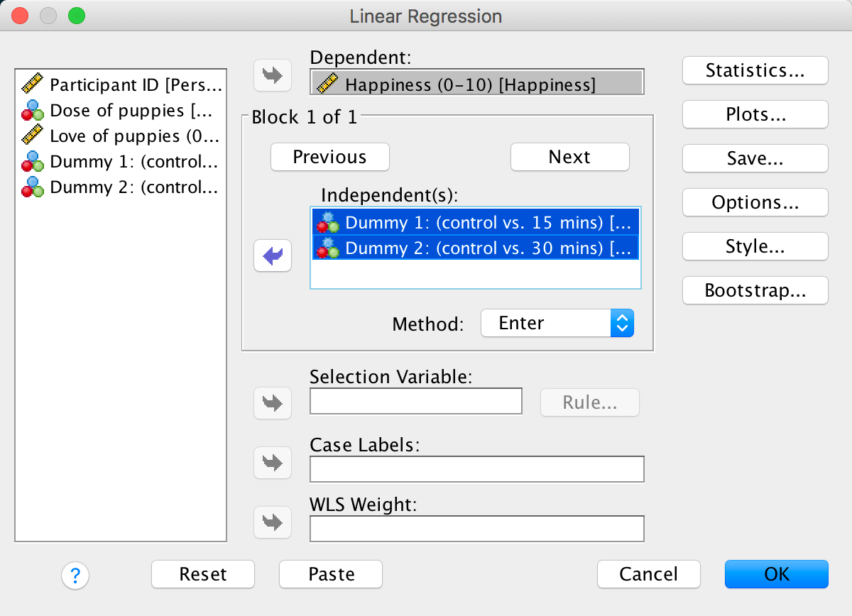Viewport: 852px width, 616px height.
Task: Open the Statistics dialog
Action: pyautogui.click(x=755, y=70)
